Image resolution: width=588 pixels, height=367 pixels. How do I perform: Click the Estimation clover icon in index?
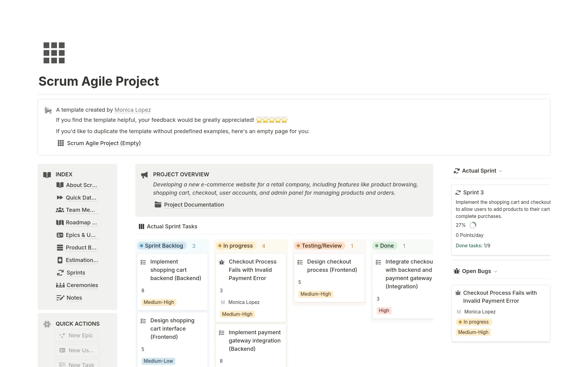(x=60, y=260)
